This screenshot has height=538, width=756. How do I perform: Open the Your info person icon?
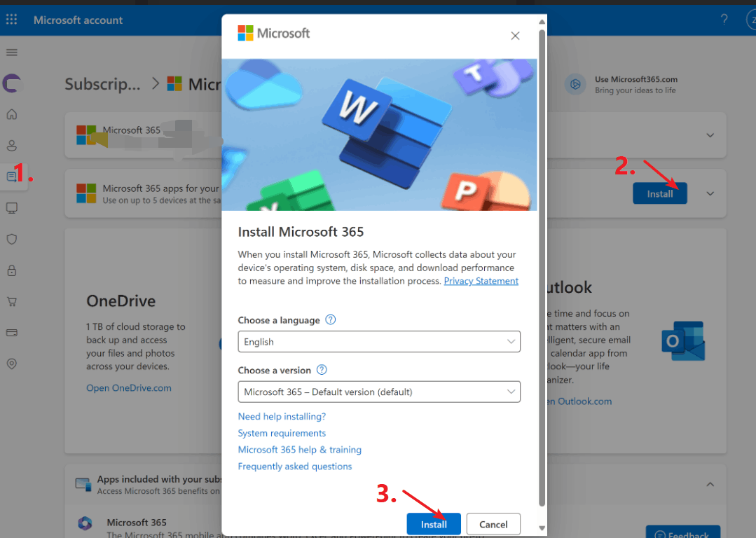click(12, 145)
